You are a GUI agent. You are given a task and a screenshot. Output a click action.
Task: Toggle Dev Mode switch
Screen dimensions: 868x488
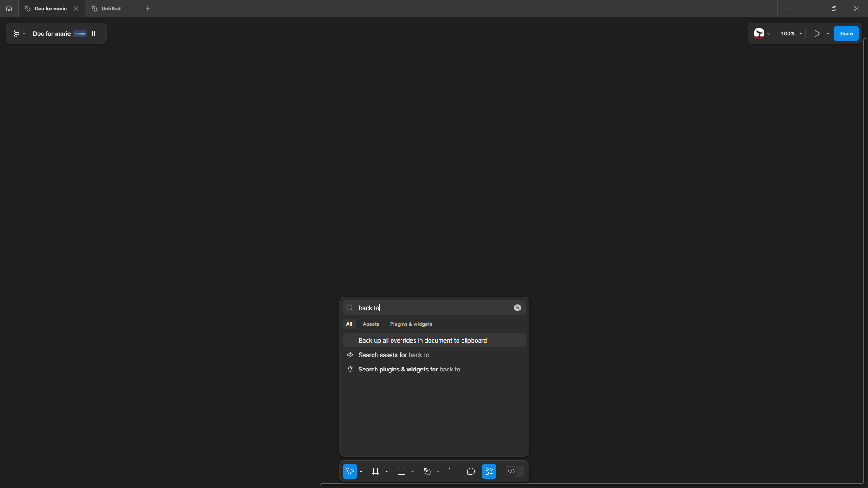point(515,471)
